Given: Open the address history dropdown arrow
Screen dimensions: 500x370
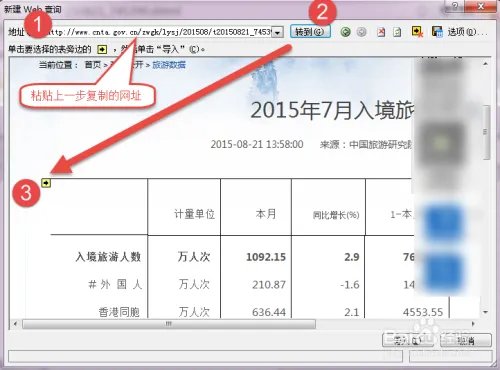Looking at the screenshot, I should [277, 32].
